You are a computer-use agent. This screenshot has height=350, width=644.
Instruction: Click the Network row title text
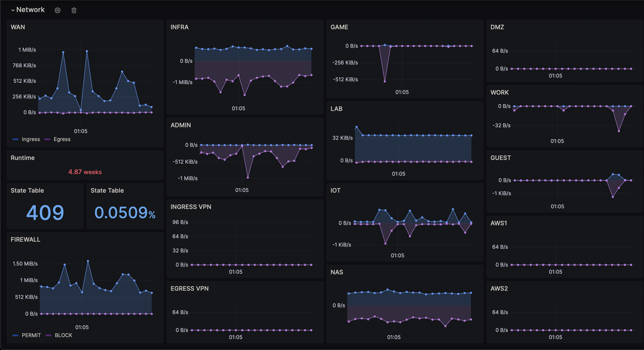pos(30,10)
